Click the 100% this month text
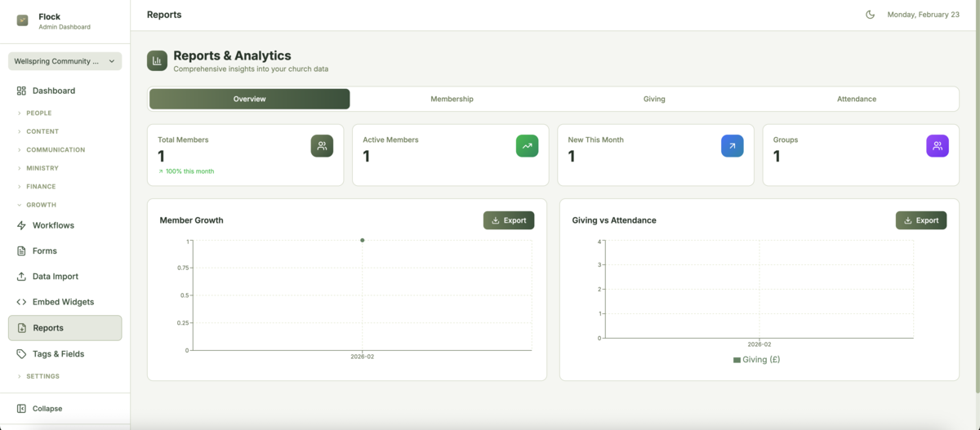 tap(189, 171)
